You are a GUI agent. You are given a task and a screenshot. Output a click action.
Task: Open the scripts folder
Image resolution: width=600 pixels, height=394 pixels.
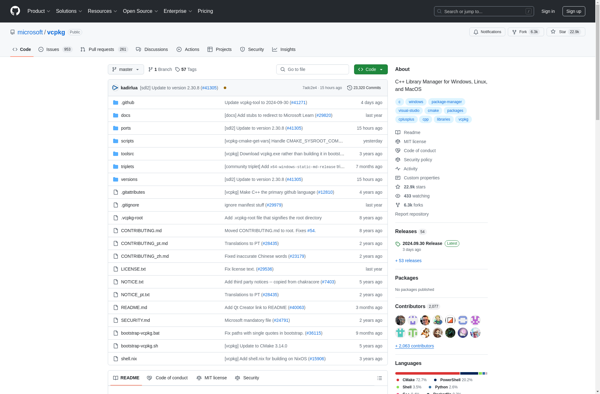(127, 141)
